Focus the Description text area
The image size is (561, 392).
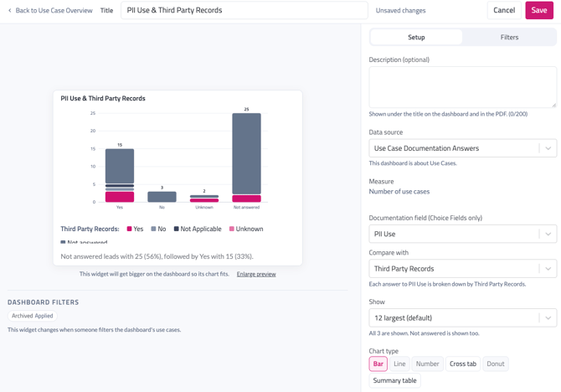(462, 87)
